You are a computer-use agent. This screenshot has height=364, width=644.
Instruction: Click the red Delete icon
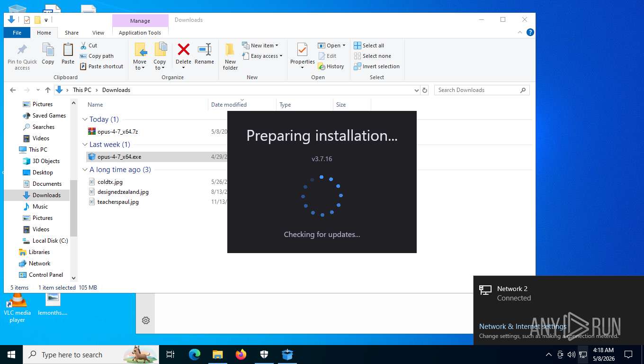183,49
